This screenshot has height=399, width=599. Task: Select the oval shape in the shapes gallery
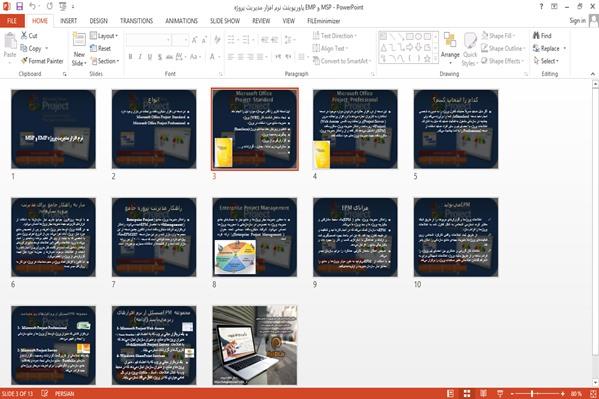point(418,36)
